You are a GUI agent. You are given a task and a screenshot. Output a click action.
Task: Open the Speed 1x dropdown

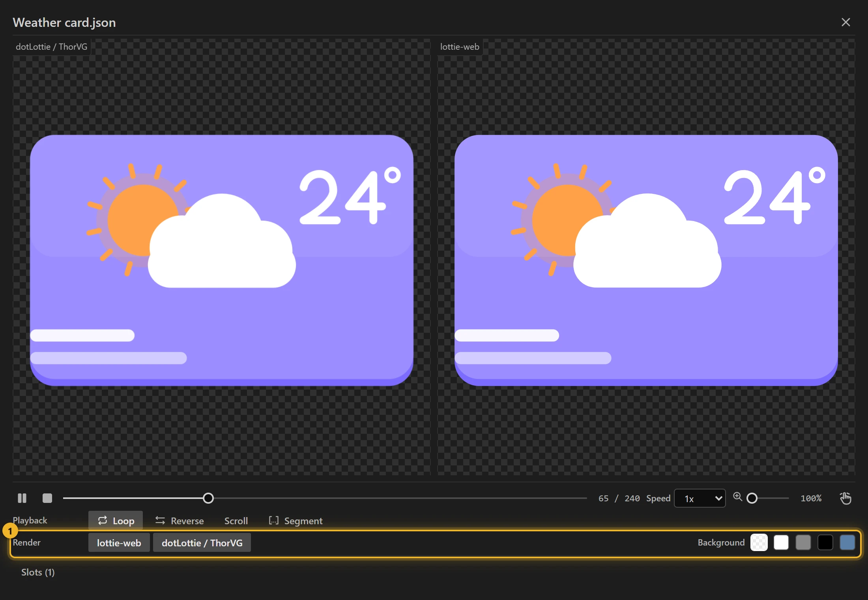point(700,498)
